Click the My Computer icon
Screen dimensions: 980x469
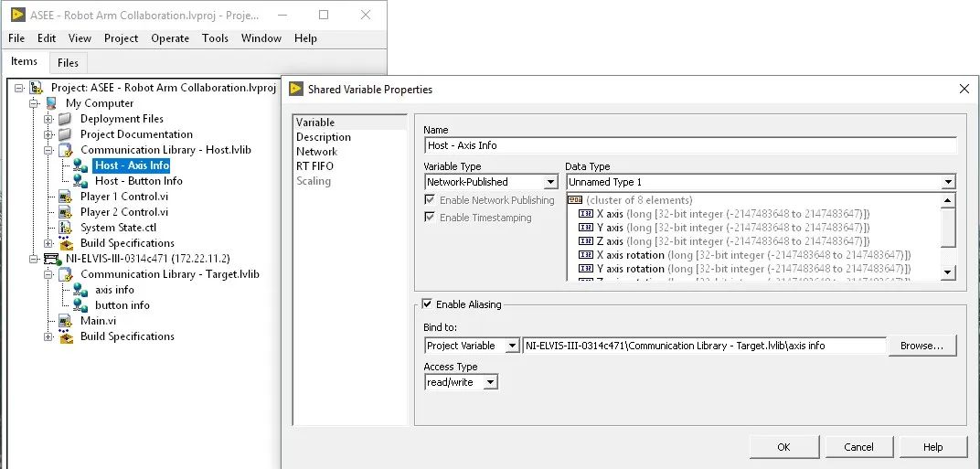click(x=51, y=103)
